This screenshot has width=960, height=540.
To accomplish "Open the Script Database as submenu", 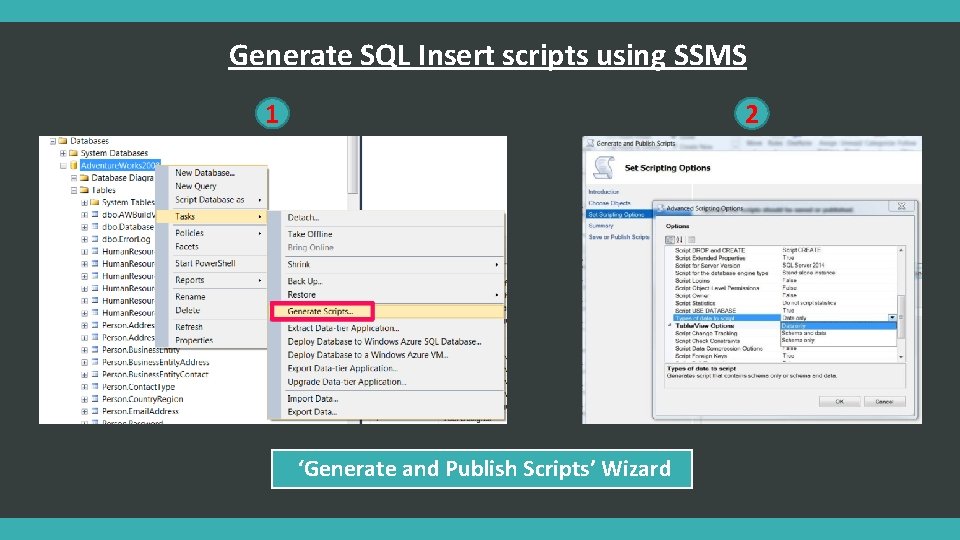I will coord(212,200).
